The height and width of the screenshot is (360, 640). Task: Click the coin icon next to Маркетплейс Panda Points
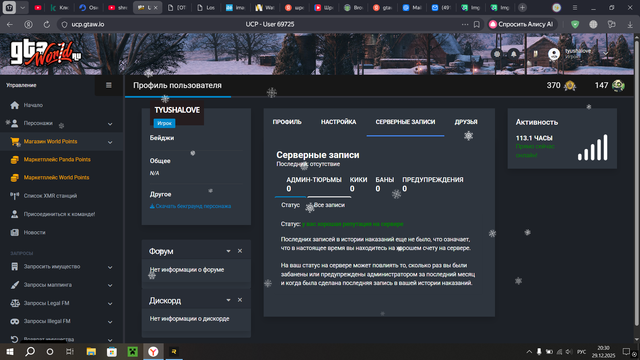[15, 160]
